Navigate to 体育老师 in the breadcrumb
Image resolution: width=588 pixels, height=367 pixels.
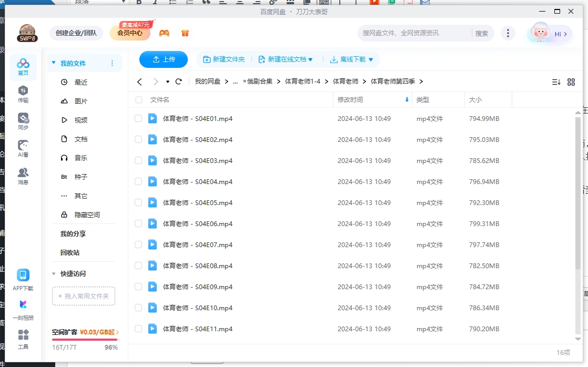pos(346,81)
